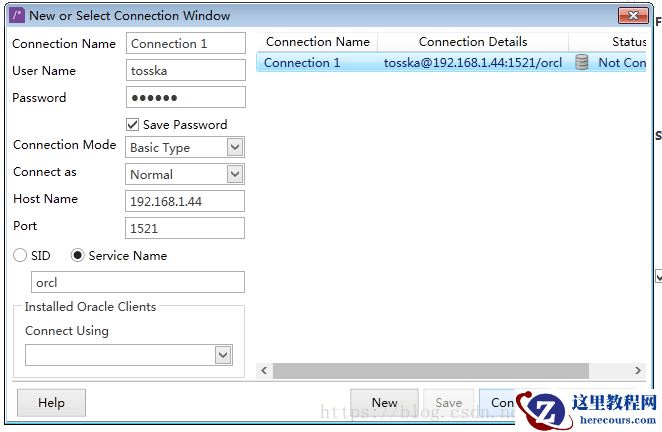Image resolution: width=662 pixels, height=432 pixels.
Task: Click the Connection Name input field
Action: pyautogui.click(x=186, y=43)
